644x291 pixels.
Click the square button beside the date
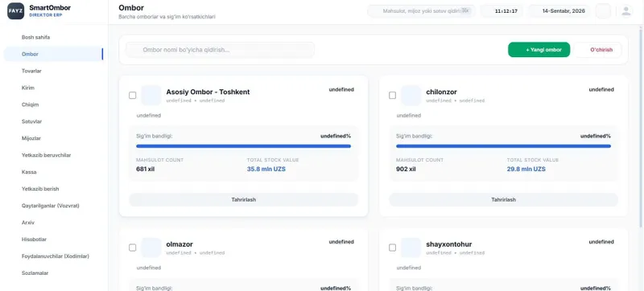click(x=603, y=11)
